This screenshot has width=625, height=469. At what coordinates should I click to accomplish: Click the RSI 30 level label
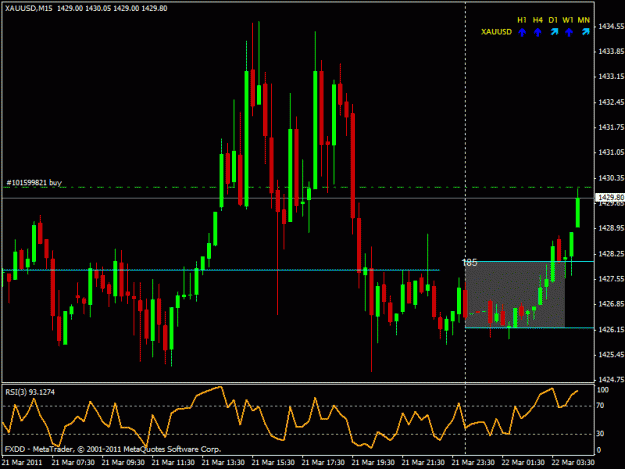point(600,434)
